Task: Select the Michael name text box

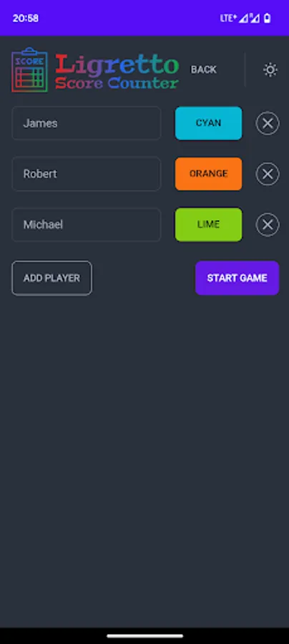Action: pyautogui.click(x=87, y=225)
